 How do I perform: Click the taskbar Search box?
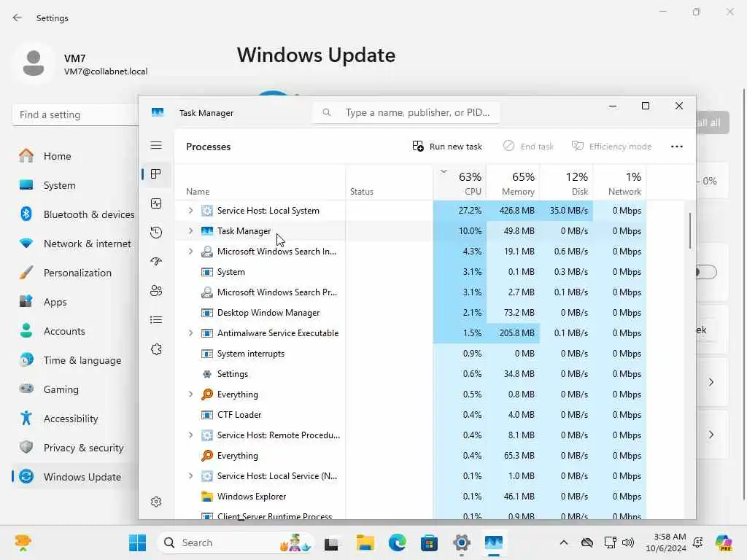point(236,542)
